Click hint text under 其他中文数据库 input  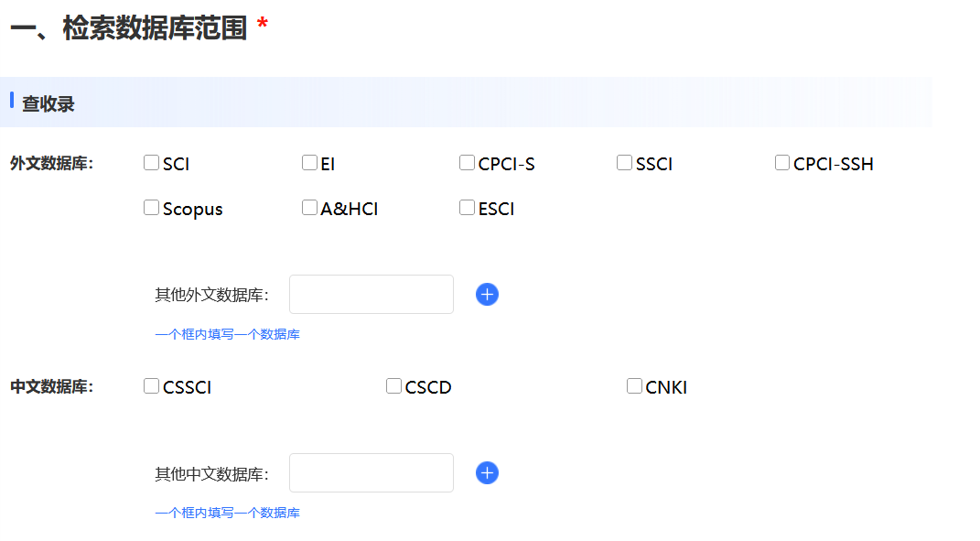tap(228, 513)
